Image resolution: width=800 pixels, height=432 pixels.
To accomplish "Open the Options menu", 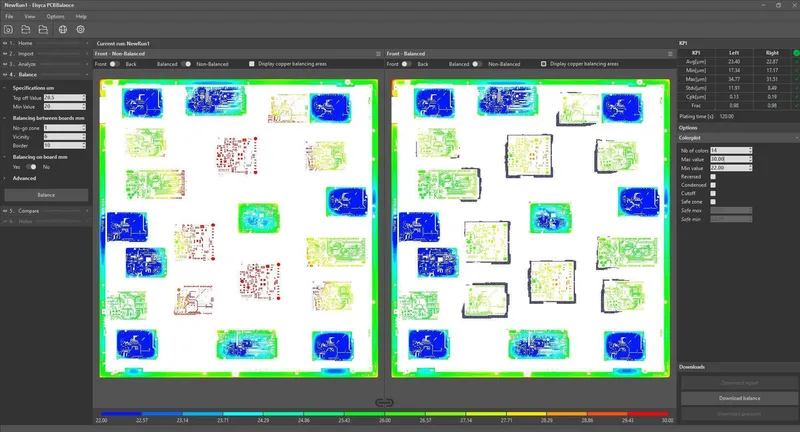I will click(x=56, y=16).
